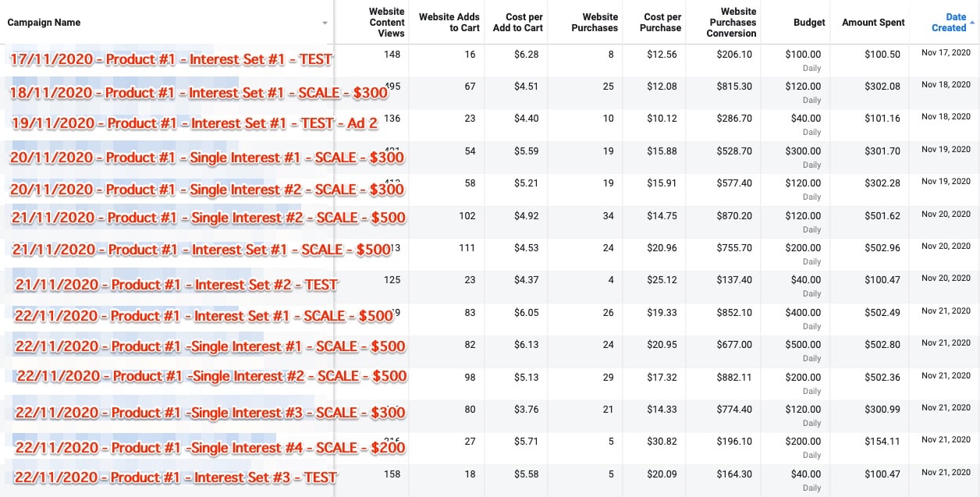Select the Website Purchases column header
Image resolution: width=980 pixels, height=497 pixels.
[x=595, y=23]
